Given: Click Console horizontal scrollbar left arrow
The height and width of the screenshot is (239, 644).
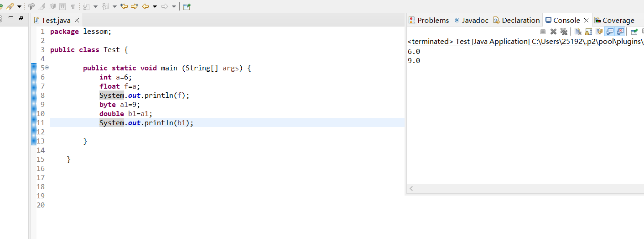Looking at the screenshot, I should [411, 188].
